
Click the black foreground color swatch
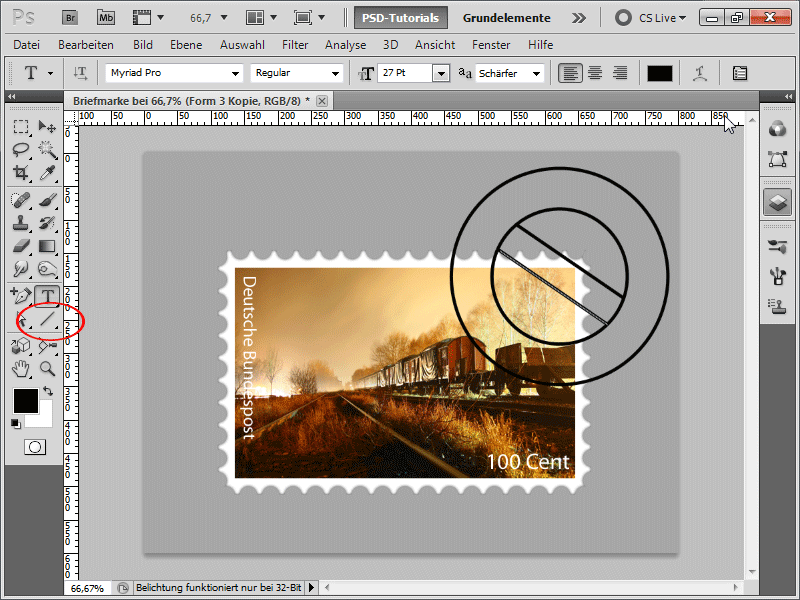[26, 401]
